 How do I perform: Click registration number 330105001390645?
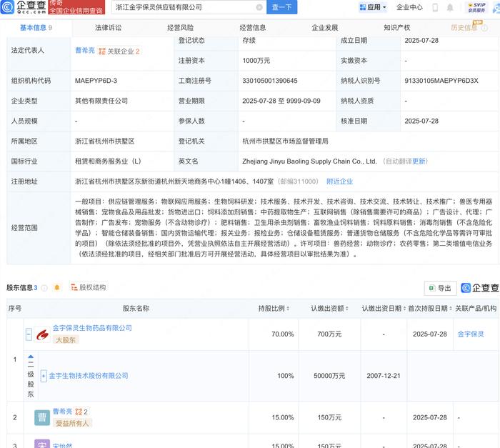tap(270, 81)
